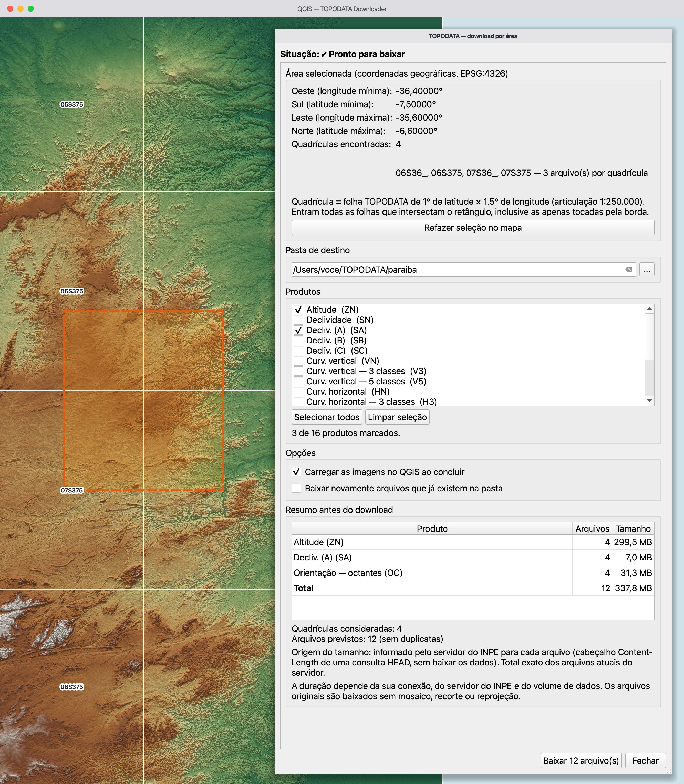The image size is (684, 784).
Task: Enable Baixar novamente arquivos que já existem
Action: [297, 488]
